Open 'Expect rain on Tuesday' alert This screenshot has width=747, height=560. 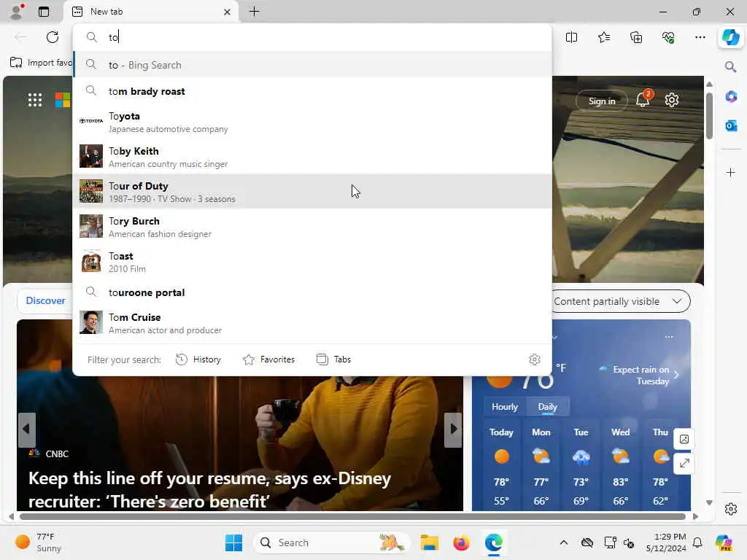[638, 376]
